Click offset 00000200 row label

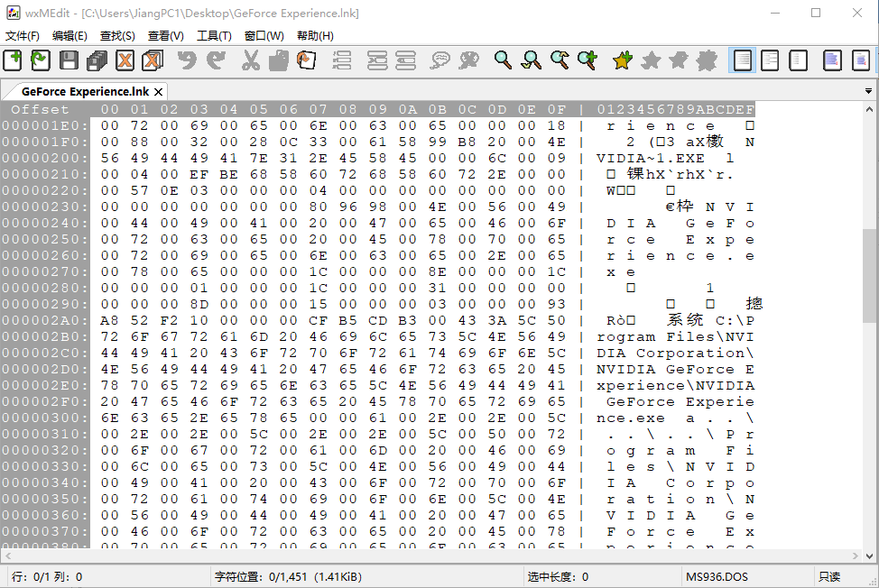point(45,158)
